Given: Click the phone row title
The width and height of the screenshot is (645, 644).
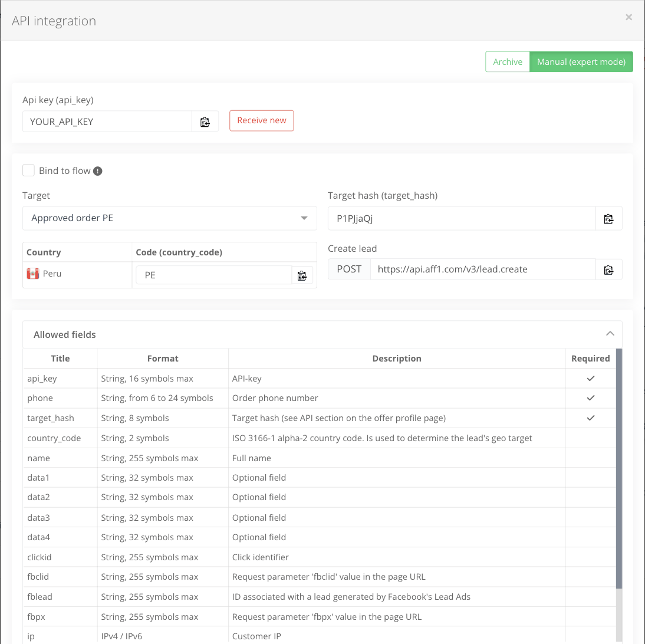Looking at the screenshot, I should point(40,398).
